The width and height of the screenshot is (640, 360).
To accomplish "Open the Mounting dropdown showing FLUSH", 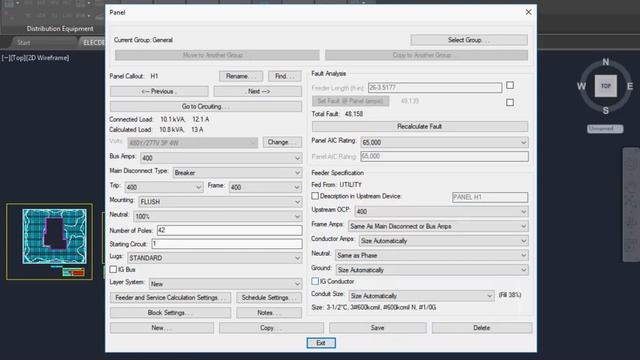I will pos(220,202).
